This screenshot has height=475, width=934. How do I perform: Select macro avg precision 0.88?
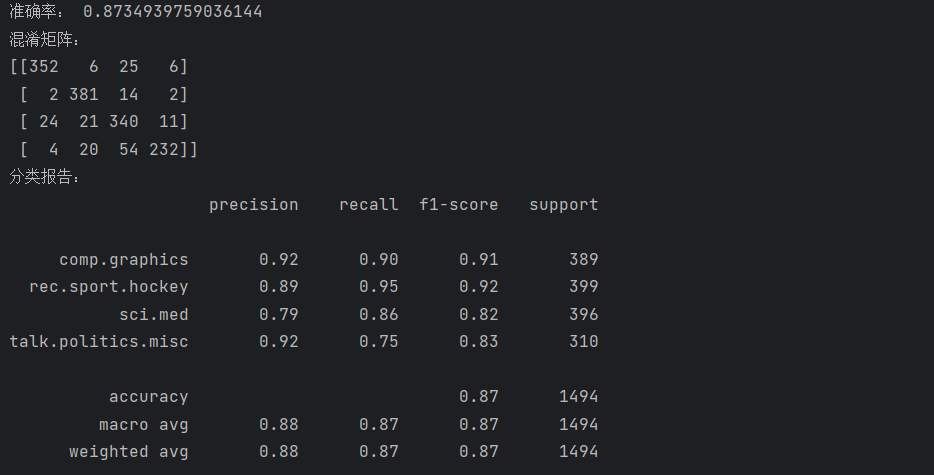click(x=279, y=424)
